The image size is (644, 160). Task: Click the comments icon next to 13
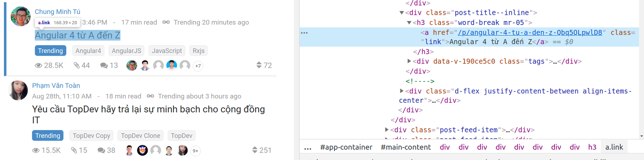(104, 65)
